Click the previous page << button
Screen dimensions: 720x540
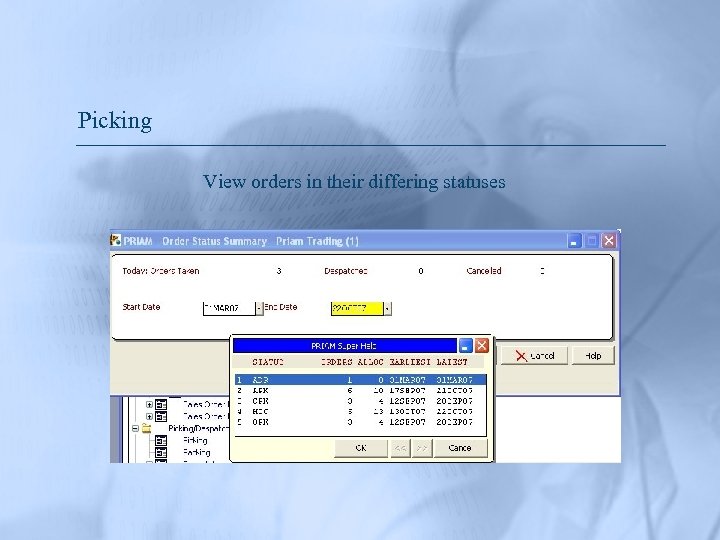pyautogui.click(x=400, y=448)
